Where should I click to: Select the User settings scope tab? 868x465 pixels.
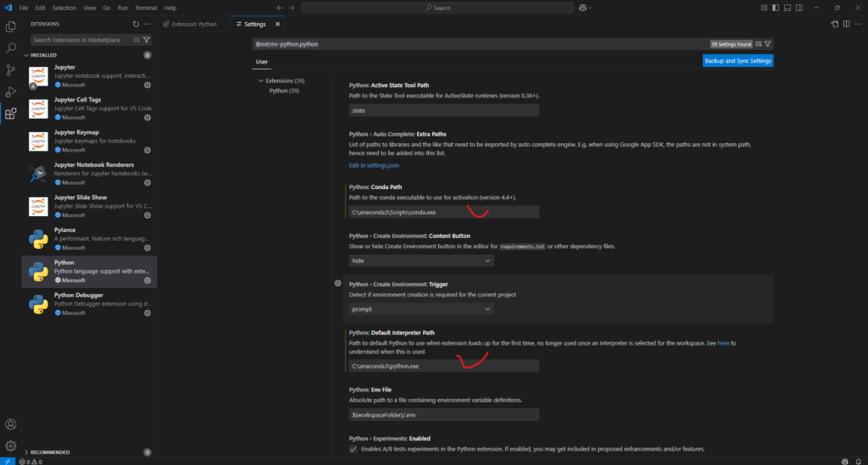coord(262,61)
